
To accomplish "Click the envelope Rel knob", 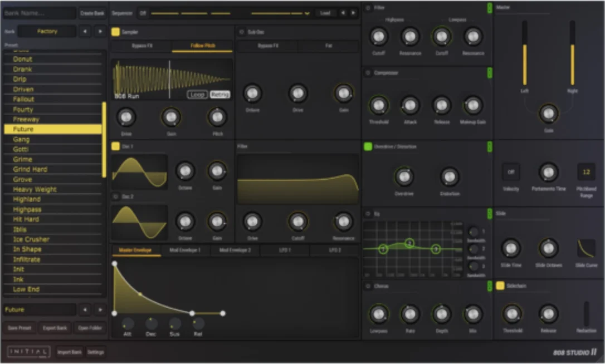I will (x=198, y=324).
